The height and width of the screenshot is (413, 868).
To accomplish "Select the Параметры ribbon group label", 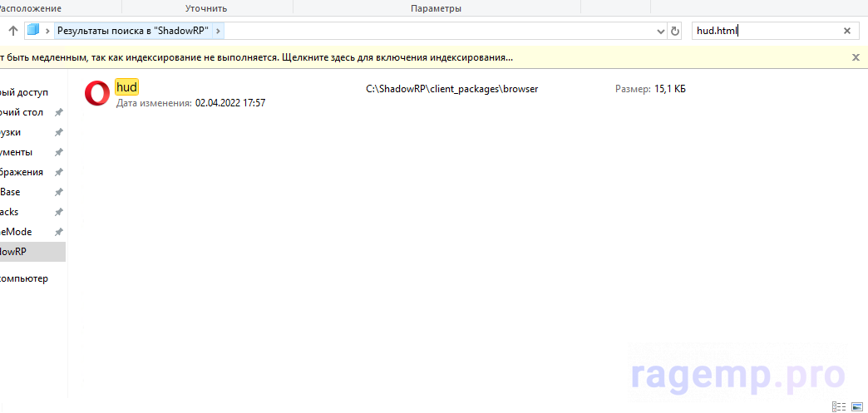I will pos(436,8).
